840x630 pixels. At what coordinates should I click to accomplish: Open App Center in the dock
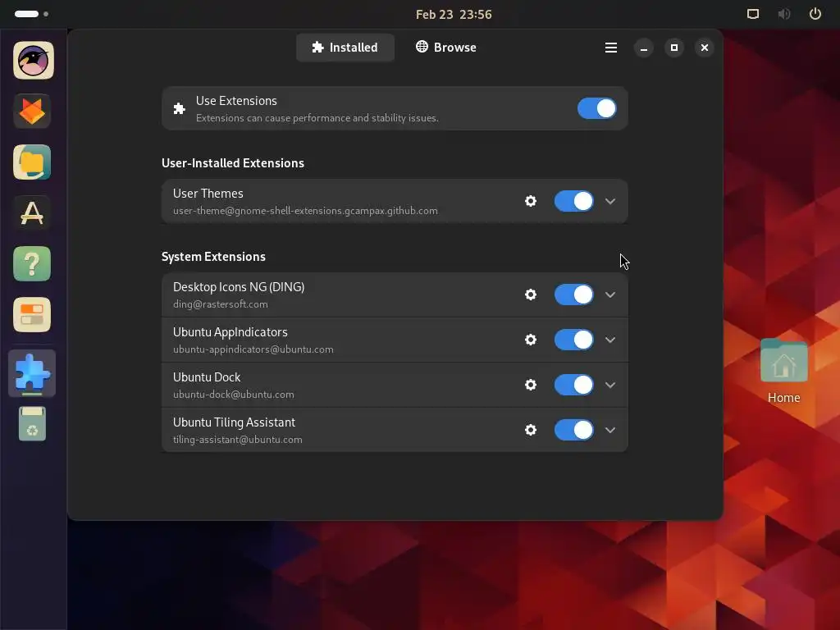click(32, 212)
